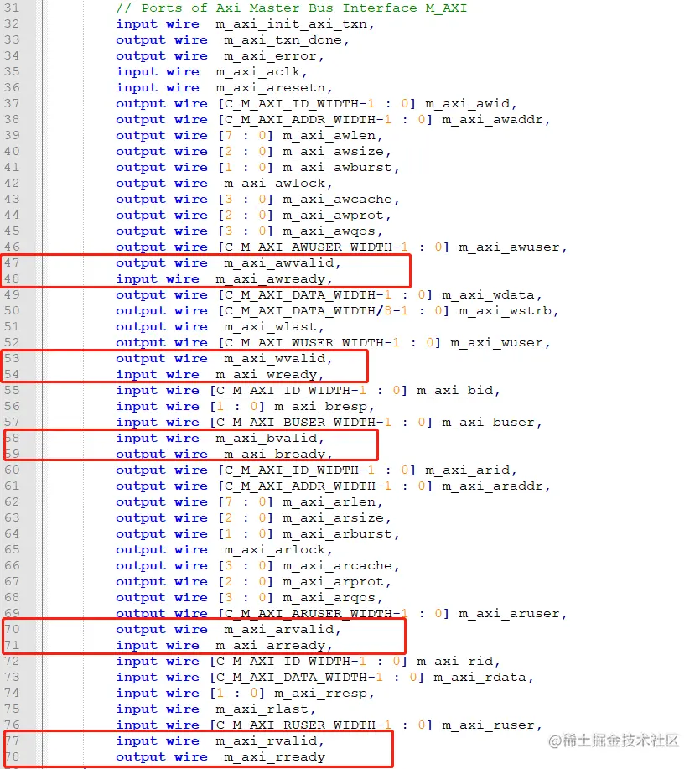Image resolution: width=700 pixels, height=769 pixels.
Task: Select the m_axi_wdata port
Action: [x=488, y=294]
